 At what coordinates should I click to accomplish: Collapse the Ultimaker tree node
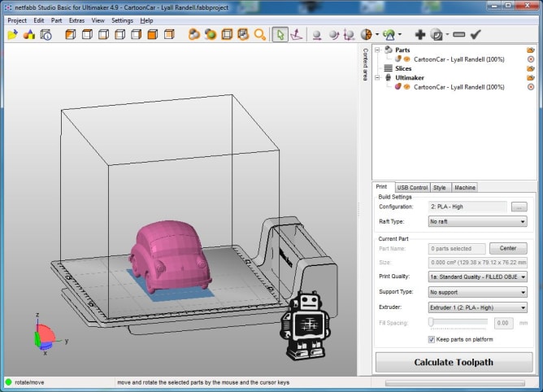(x=377, y=77)
